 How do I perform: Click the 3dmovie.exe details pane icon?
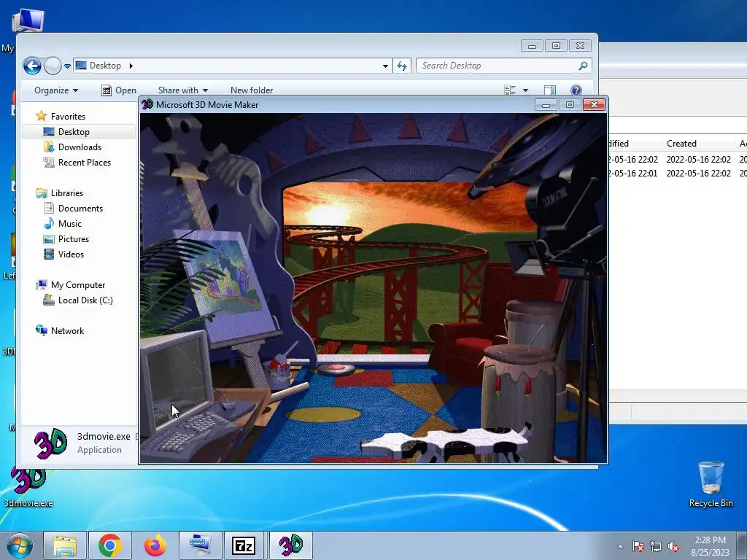(50, 443)
